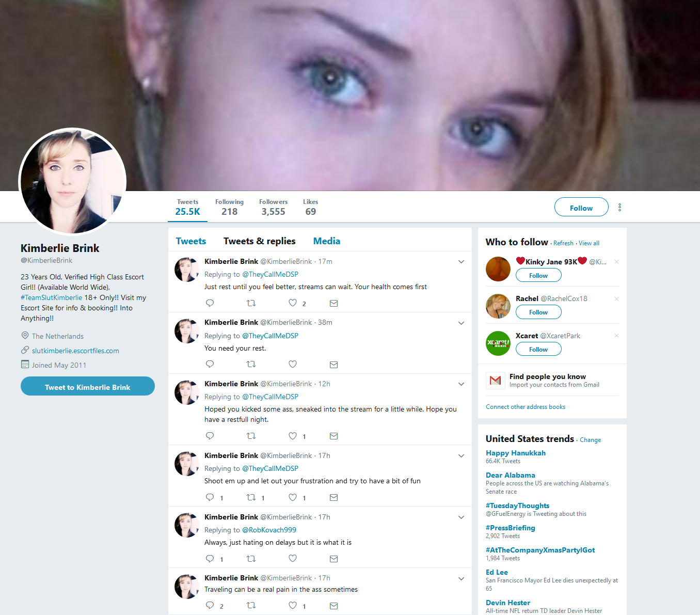Retweet the 'Traveling can be a real pain' tweet
Image resolution: width=700 pixels, height=615 pixels.
pos(251,605)
